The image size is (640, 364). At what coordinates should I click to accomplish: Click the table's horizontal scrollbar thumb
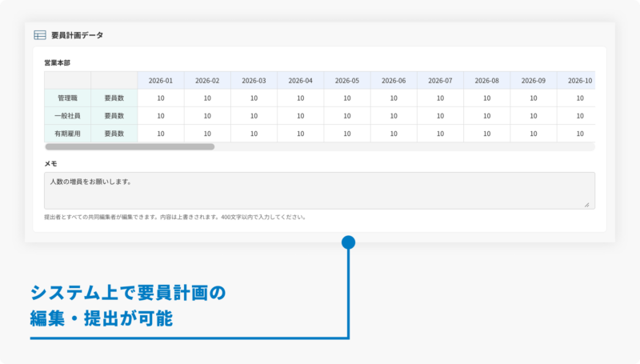130,147
